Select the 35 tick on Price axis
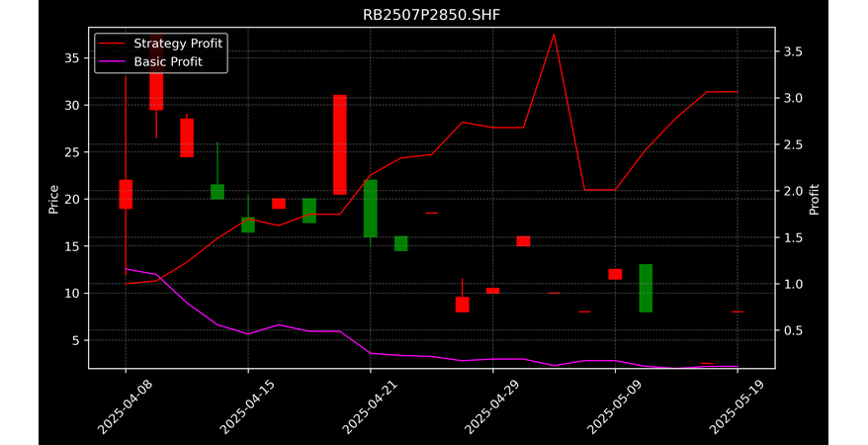 tap(72, 58)
